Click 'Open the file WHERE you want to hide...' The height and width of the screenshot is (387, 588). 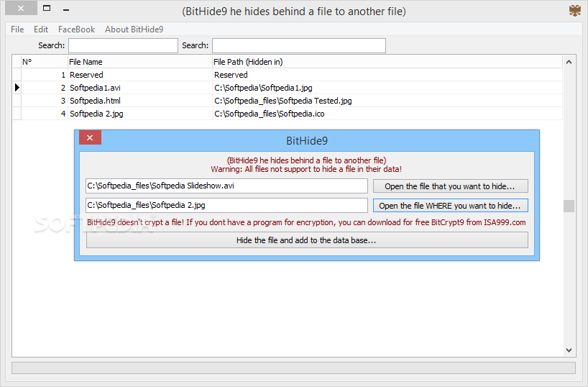pos(451,206)
